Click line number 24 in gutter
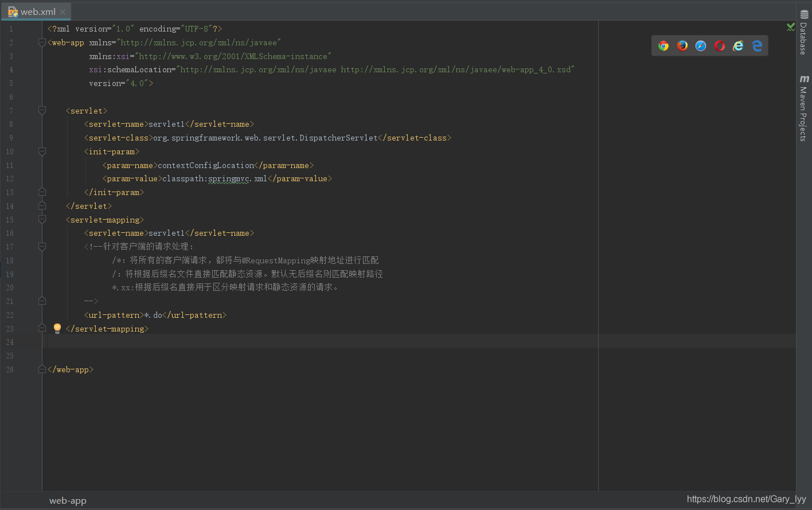 pyautogui.click(x=10, y=342)
